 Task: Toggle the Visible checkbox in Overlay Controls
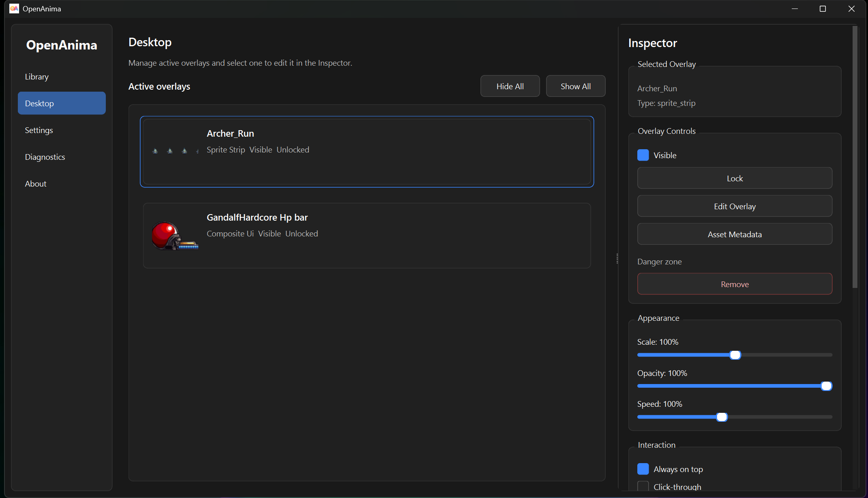point(643,155)
